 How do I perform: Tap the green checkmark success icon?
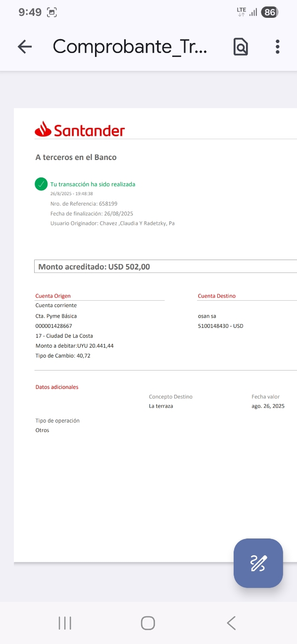(x=41, y=184)
